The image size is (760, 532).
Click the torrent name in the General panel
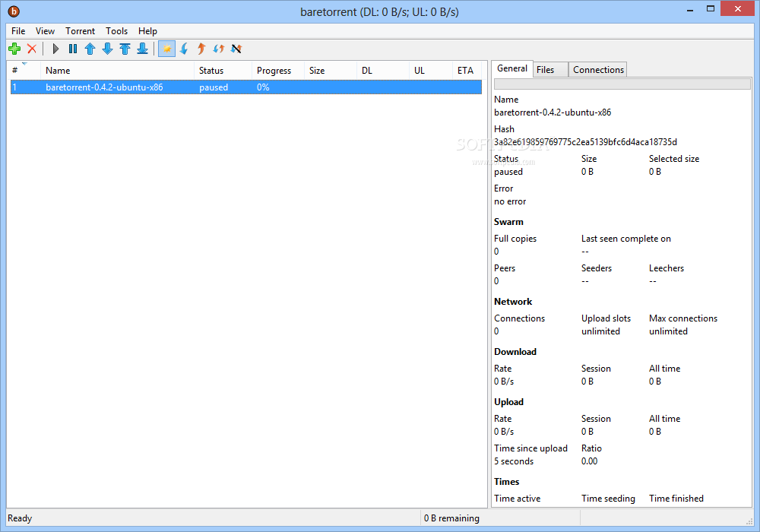pos(553,112)
